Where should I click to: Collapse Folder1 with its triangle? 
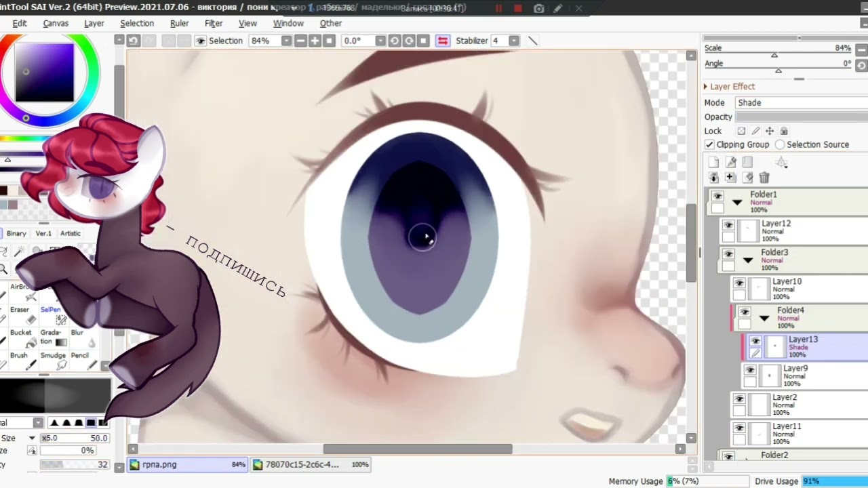(737, 202)
